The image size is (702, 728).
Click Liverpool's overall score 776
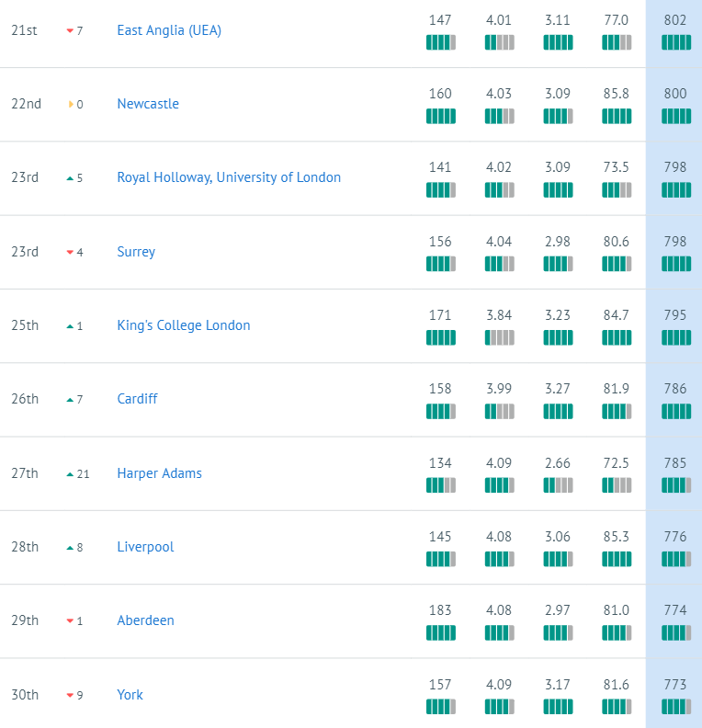pyautogui.click(x=675, y=536)
